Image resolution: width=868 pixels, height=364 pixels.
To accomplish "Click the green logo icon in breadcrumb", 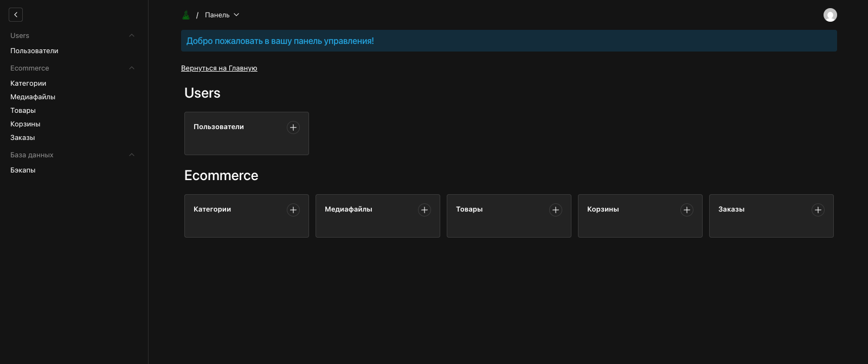I will [186, 15].
